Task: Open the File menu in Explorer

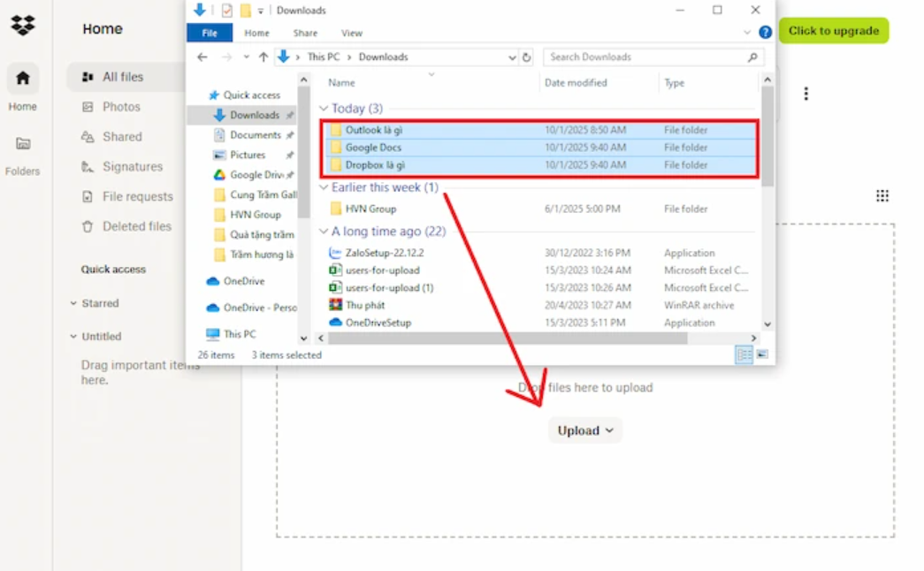Action: [209, 32]
